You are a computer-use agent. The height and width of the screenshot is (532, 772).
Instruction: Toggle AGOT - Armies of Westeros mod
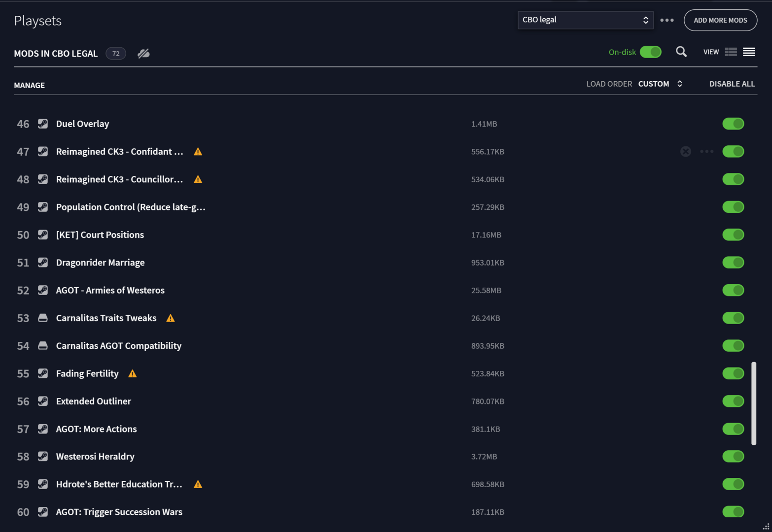(733, 290)
